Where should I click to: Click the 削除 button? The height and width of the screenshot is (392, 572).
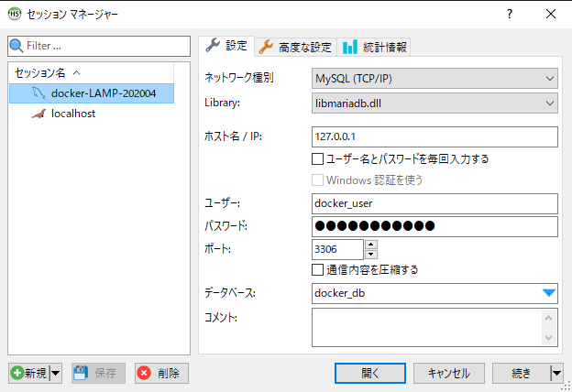tap(161, 373)
